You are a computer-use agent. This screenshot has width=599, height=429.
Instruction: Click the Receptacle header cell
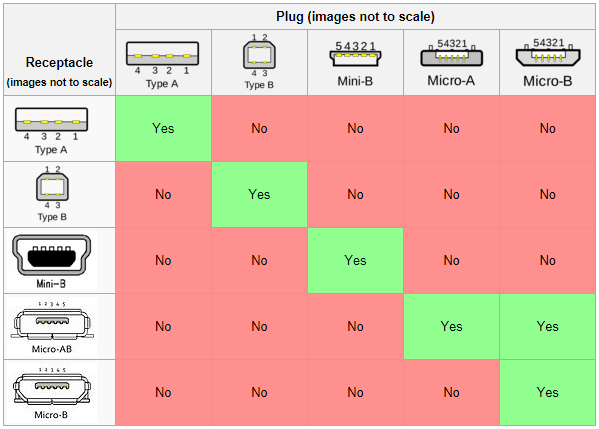[59, 50]
